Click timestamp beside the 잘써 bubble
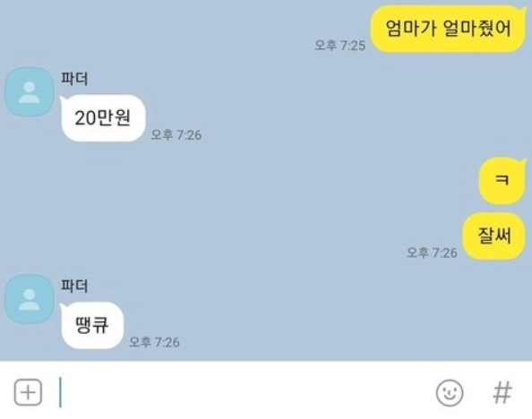 432,252
